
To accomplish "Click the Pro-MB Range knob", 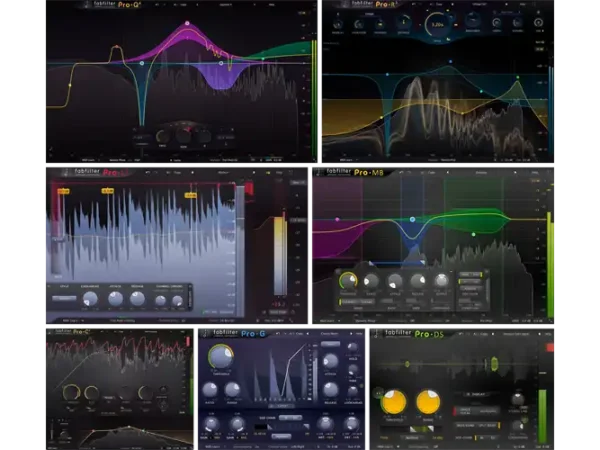I will pyautogui.click(x=371, y=281).
